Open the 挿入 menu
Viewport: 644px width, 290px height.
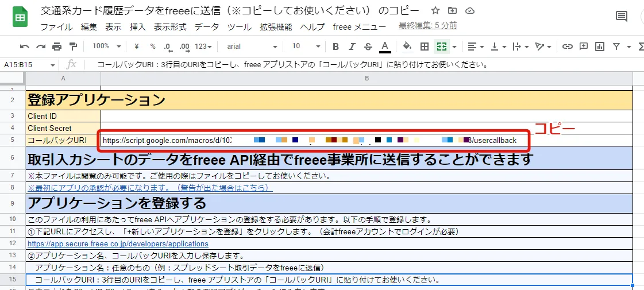137,27
